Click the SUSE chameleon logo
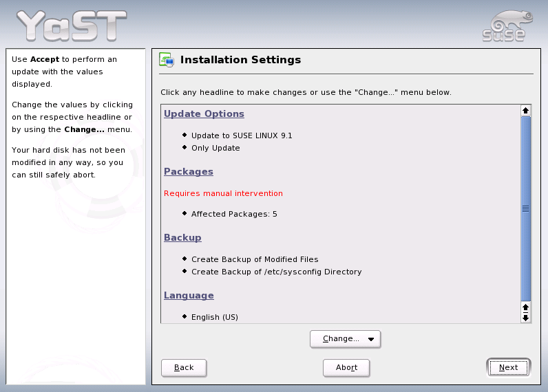The image size is (548, 392). (x=504, y=25)
